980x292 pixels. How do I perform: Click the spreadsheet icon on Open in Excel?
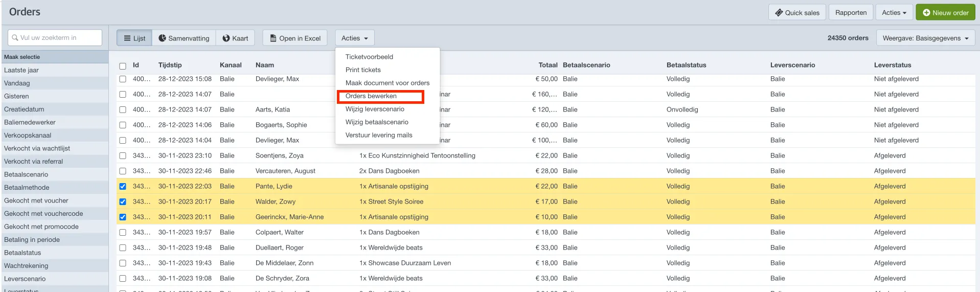click(x=273, y=38)
